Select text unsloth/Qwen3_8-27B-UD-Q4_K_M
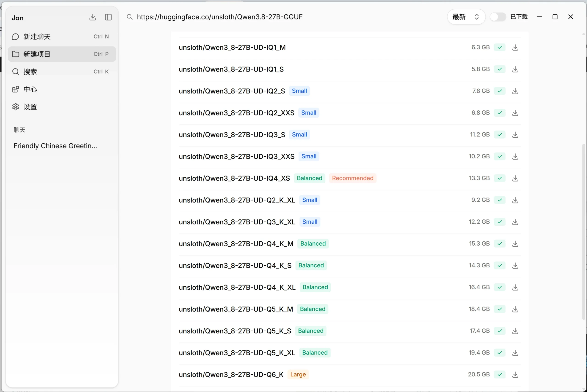This screenshot has height=392, width=587. tap(236, 244)
